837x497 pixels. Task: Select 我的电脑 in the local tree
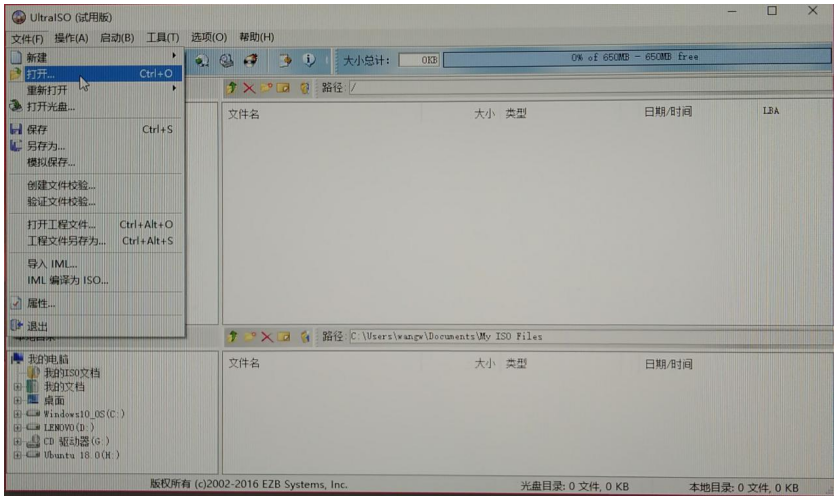pos(48,359)
